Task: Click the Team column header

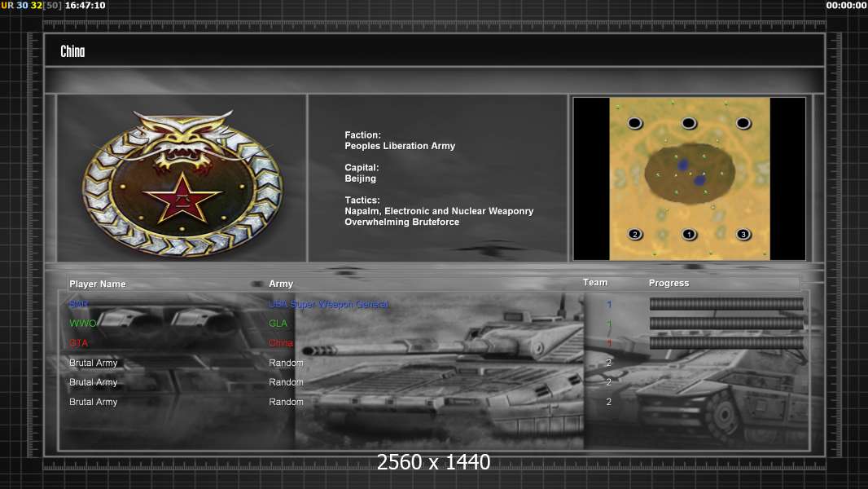Action: tap(595, 283)
